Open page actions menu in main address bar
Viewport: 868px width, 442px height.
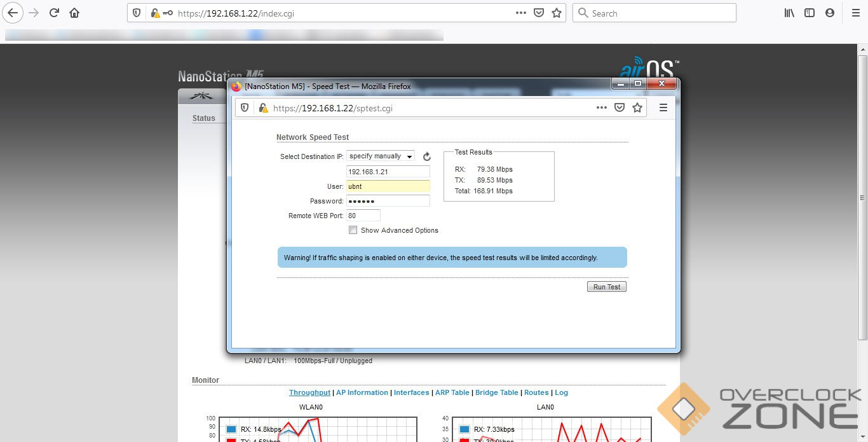(521, 13)
